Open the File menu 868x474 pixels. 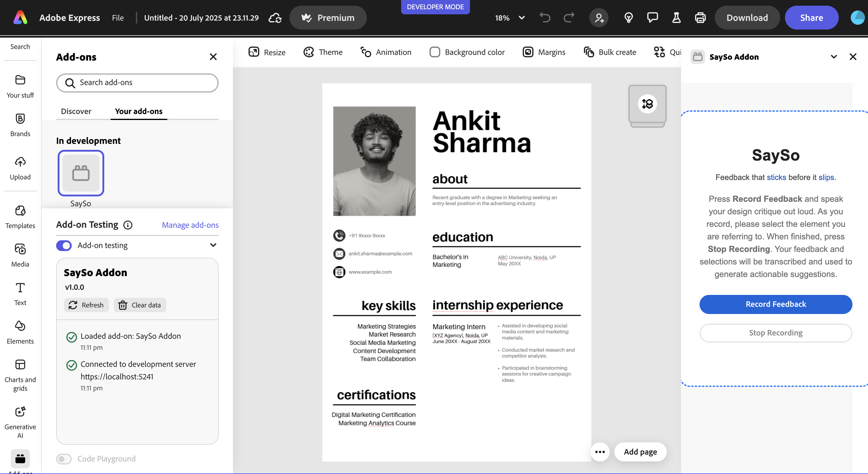(118, 18)
